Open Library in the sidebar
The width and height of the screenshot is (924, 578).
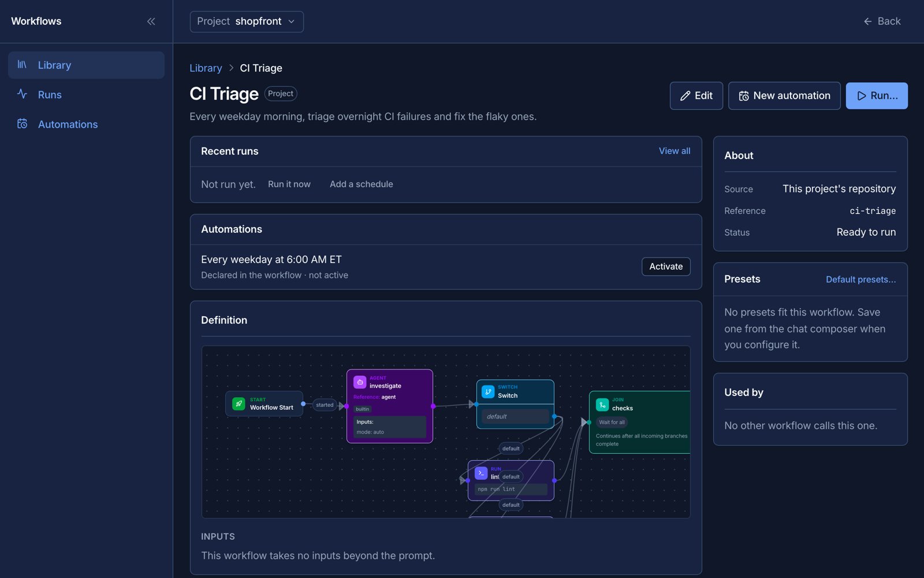click(86, 65)
